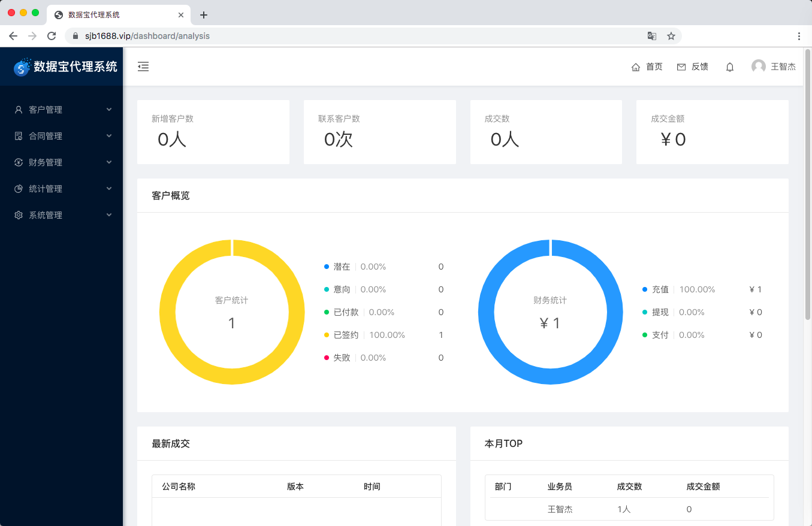Open the 系统管理 sidebar menu
Image resolution: width=812 pixels, height=526 pixels.
[61, 215]
